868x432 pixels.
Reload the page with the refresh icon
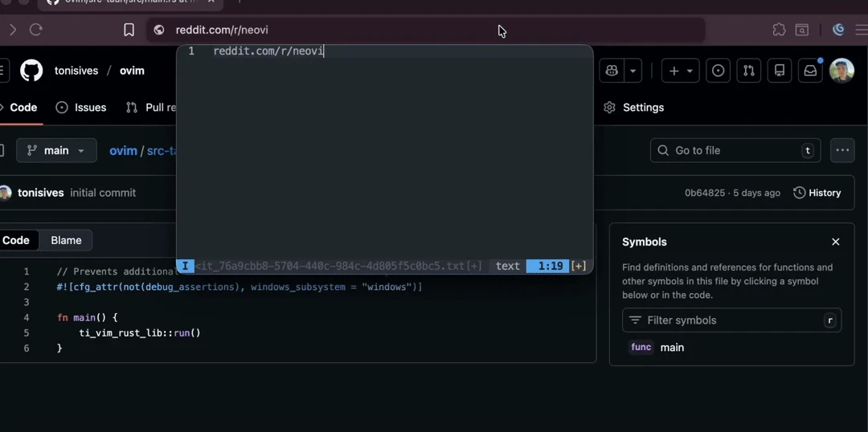[36, 30]
